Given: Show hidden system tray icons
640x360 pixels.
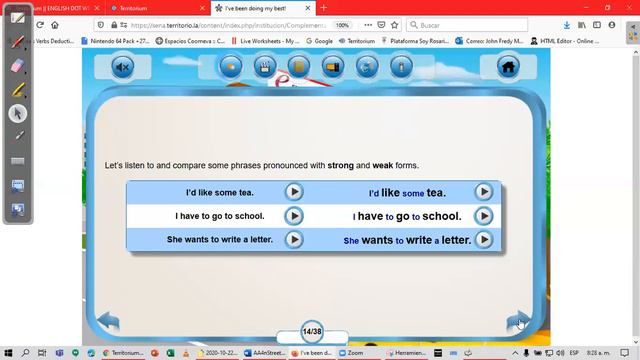Looking at the screenshot, I should click(515, 353).
